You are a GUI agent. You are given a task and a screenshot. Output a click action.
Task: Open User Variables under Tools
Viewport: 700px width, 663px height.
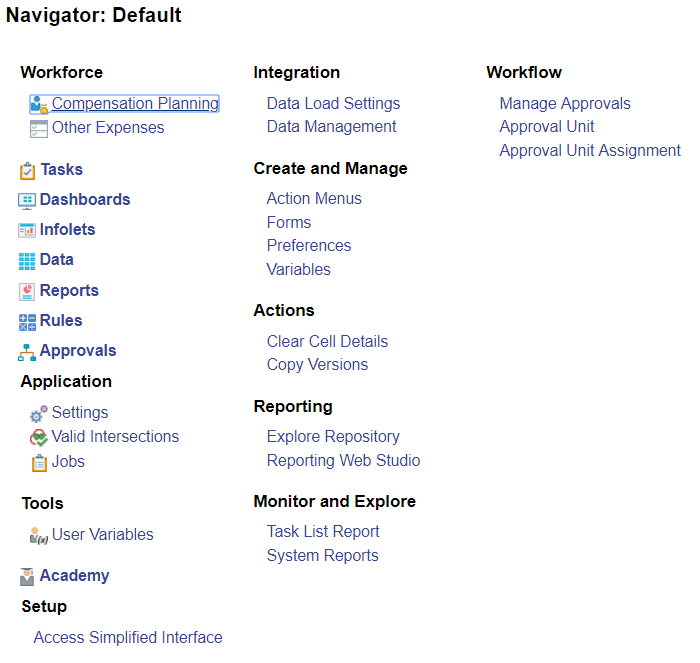[103, 534]
